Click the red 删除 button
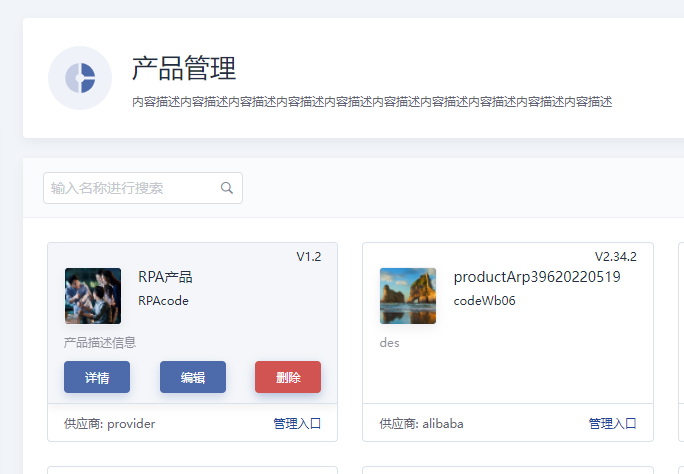 click(288, 377)
